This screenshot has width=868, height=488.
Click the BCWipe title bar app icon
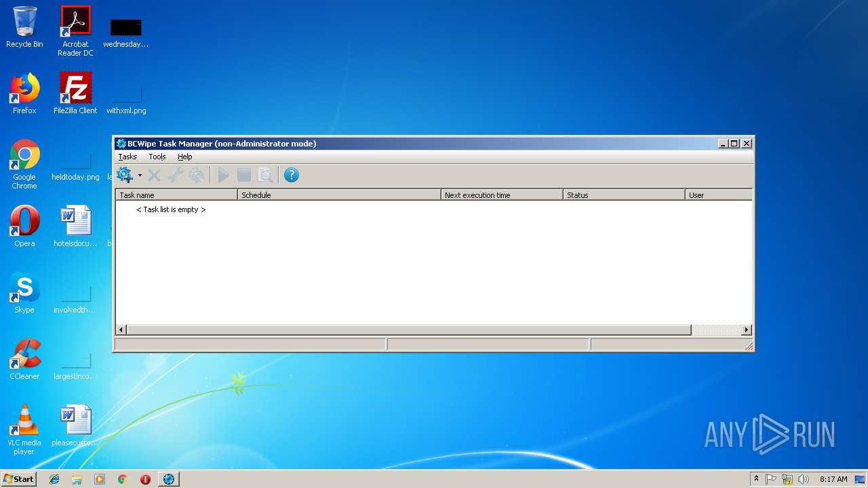(121, 143)
